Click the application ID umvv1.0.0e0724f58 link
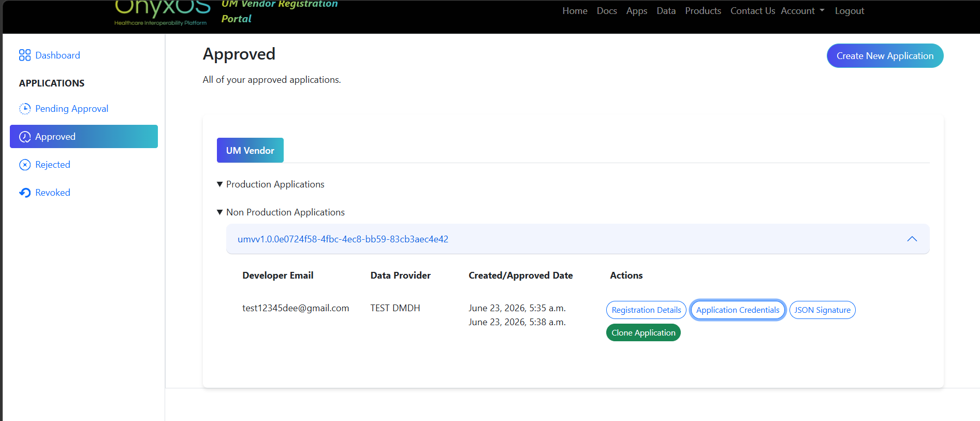The image size is (980, 421). point(343,239)
